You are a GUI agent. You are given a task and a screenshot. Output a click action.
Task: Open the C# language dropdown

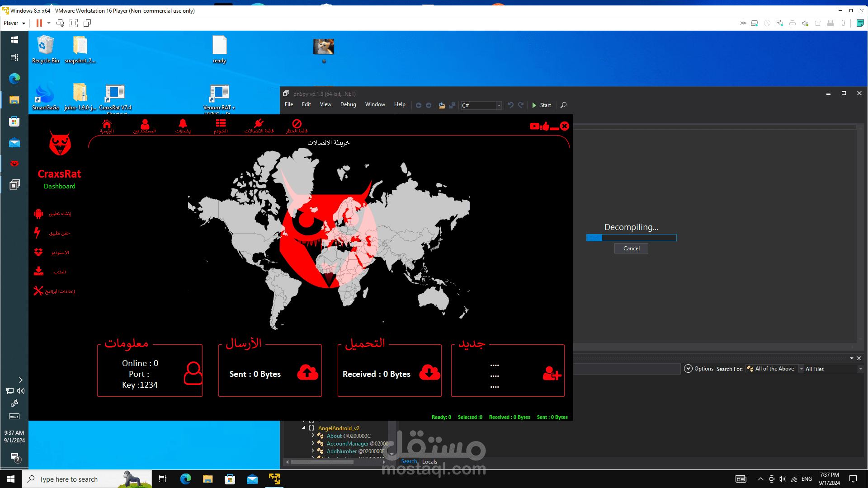499,105
